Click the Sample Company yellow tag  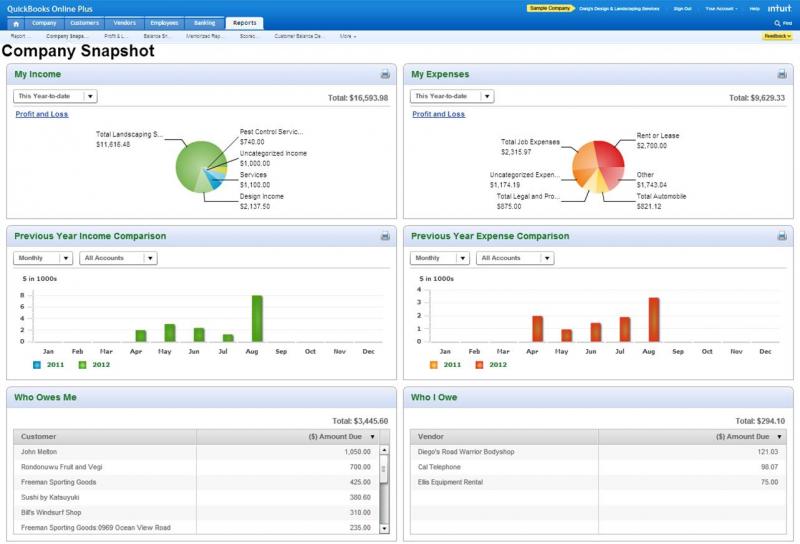coord(549,8)
